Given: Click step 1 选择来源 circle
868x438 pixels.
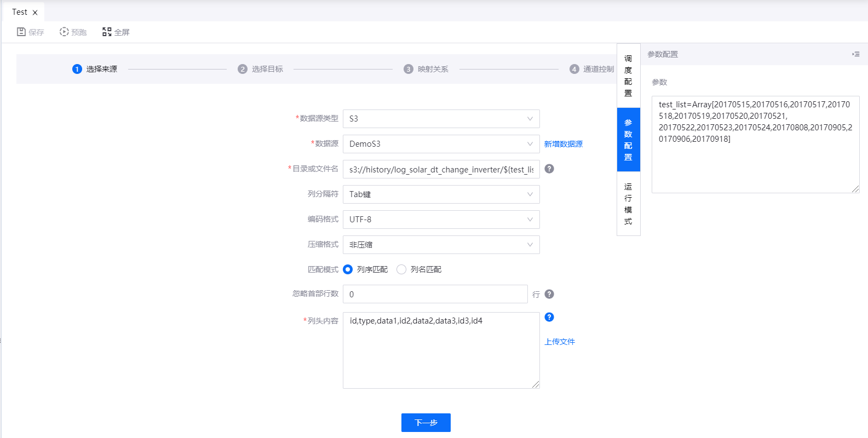Looking at the screenshot, I should click(77, 69).
